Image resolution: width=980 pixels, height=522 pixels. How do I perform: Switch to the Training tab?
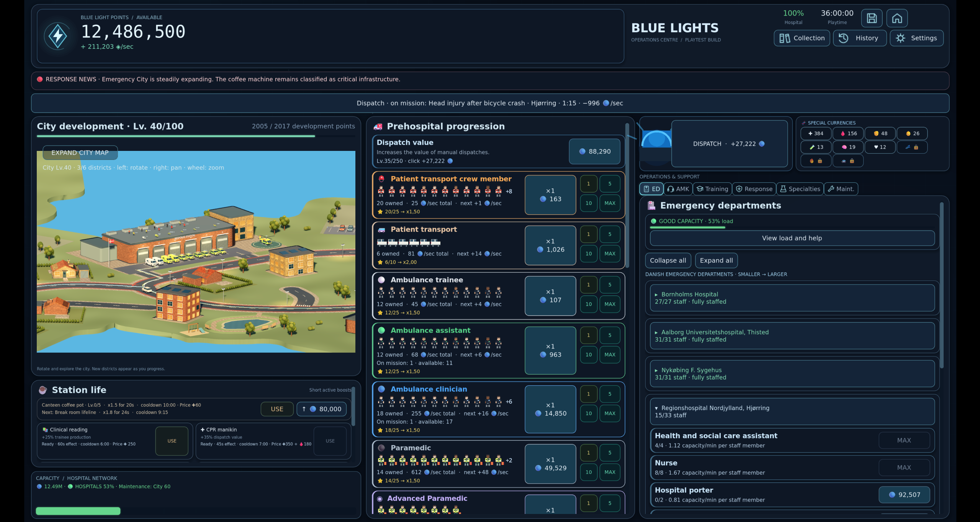tap(712, 189)
